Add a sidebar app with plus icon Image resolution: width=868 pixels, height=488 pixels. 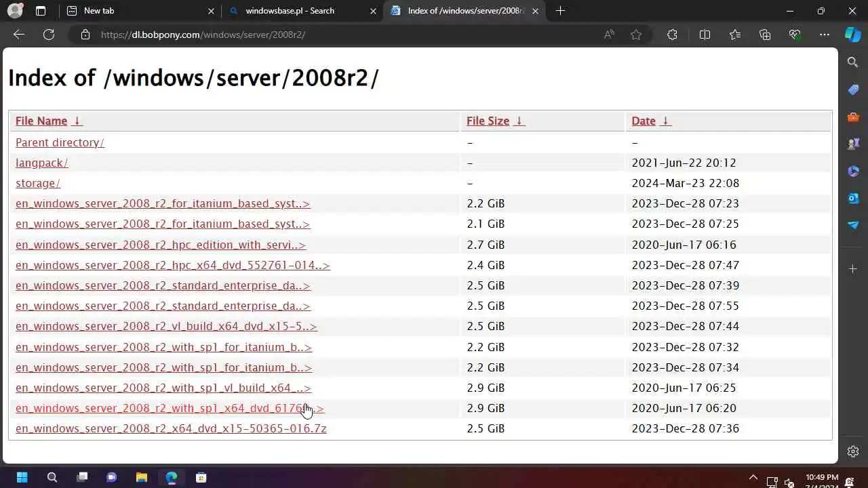pos(853,269)
